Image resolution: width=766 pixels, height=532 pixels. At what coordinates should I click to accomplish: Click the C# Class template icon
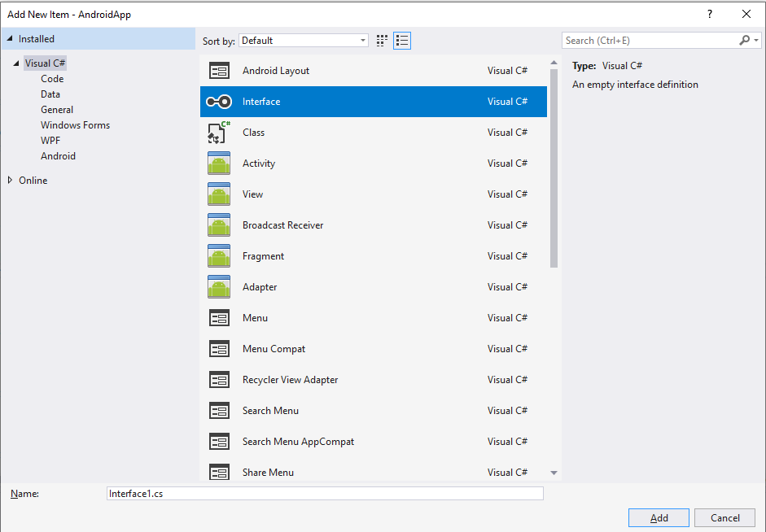219,133
